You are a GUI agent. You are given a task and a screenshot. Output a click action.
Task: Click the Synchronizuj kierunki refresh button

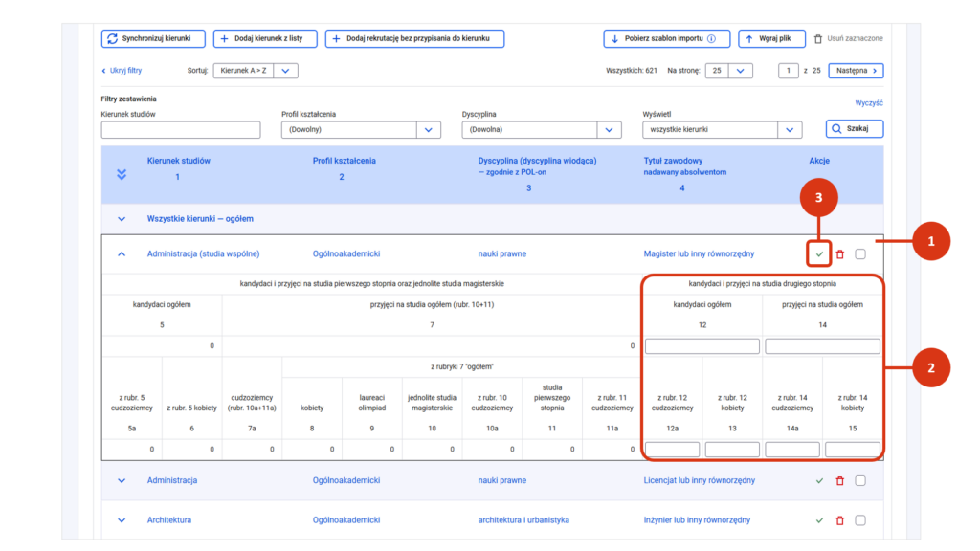(153, 38)
